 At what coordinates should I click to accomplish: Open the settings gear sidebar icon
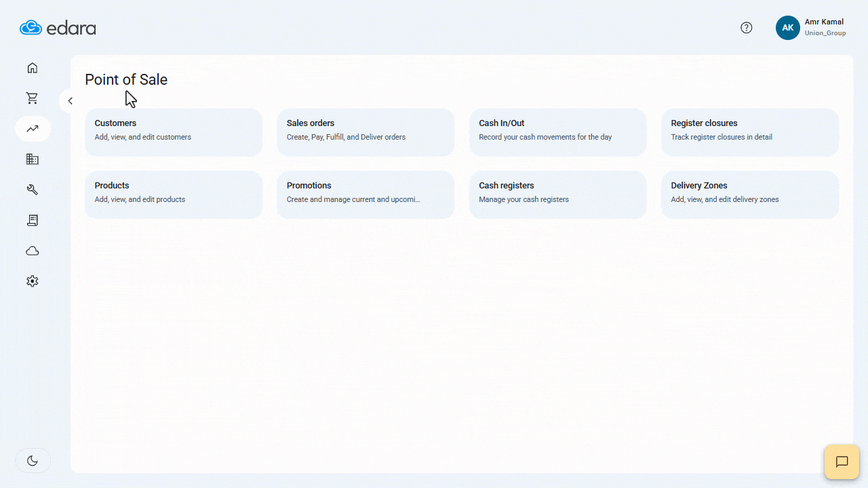tap(32, 281)
